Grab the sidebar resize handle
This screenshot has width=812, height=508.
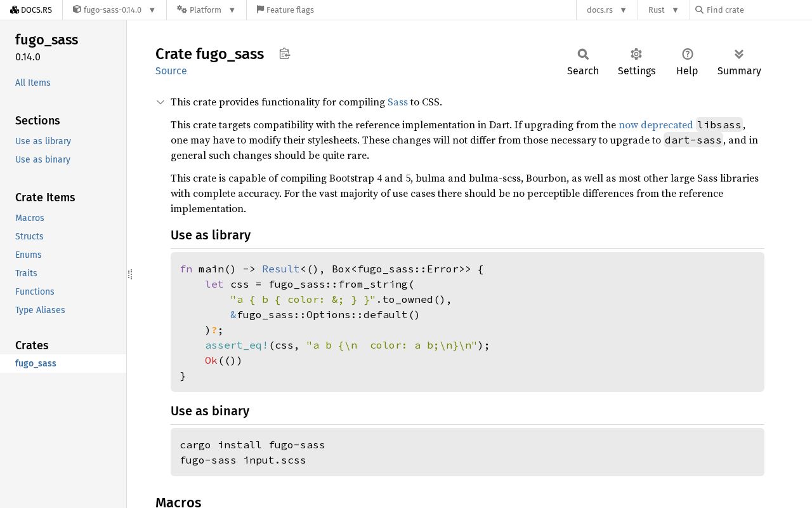pos(130,274)
